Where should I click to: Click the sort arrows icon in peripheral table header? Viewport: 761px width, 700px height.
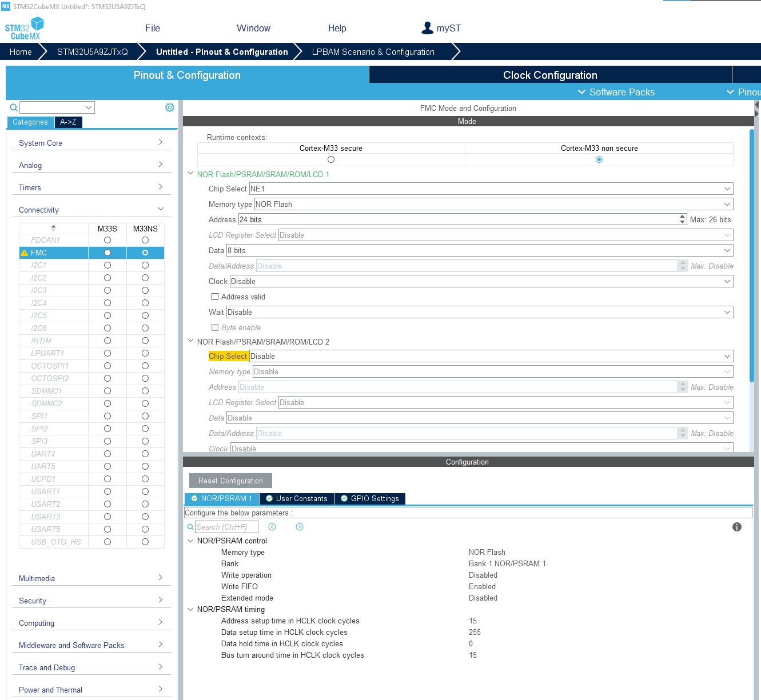(53, 228)
